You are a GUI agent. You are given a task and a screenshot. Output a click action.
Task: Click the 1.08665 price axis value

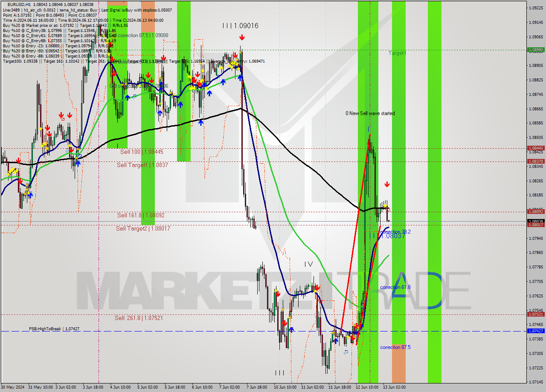[536, 109]
